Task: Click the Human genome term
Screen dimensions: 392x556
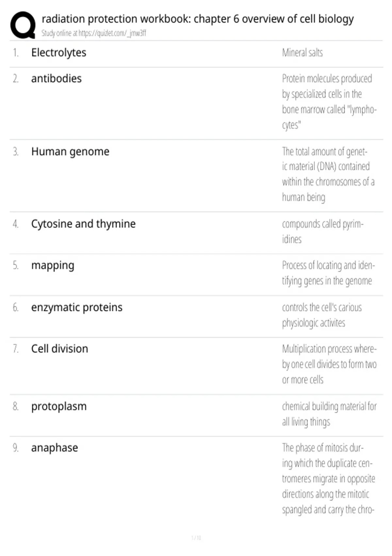Action: coord(70,152)
